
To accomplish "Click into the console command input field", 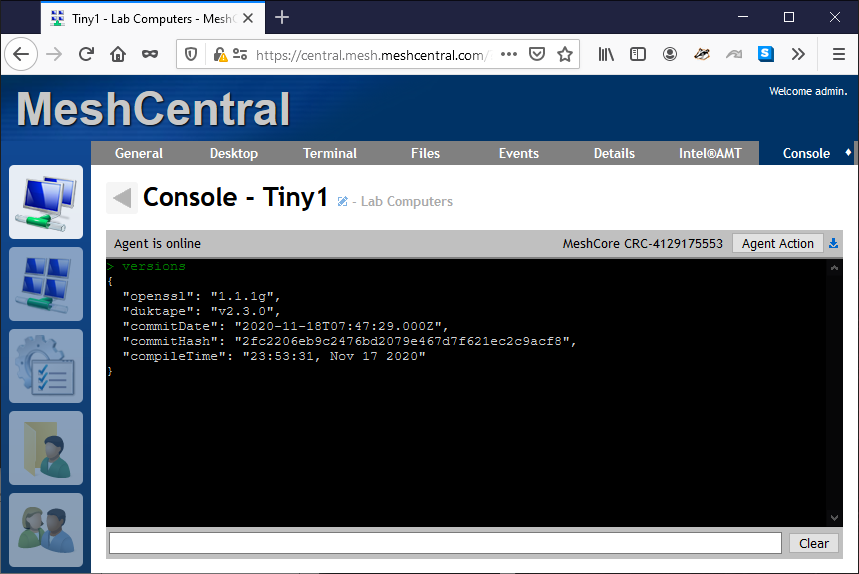I will pyautogui.click(x=445, y=543).
